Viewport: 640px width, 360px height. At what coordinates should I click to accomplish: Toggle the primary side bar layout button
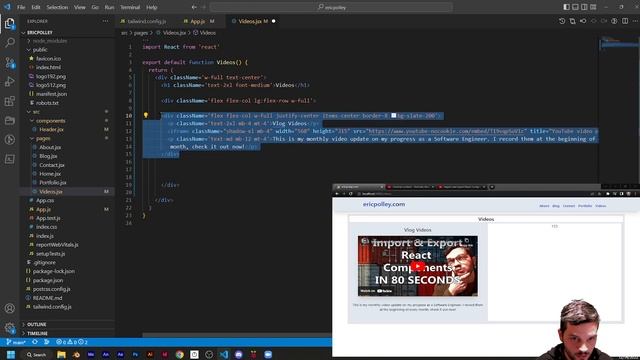[x=567, y=7]
